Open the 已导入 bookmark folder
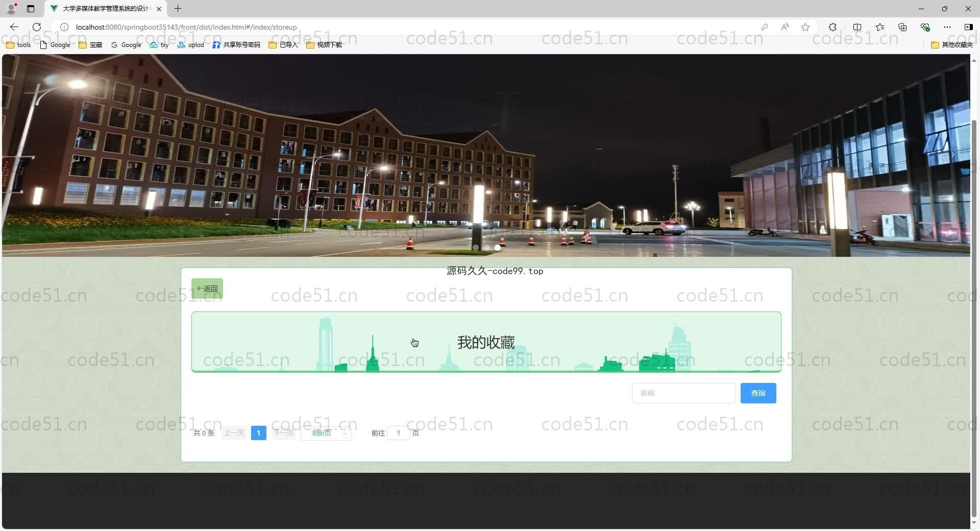The width and height of the screenshot is (980, 531). [x=283, y=45]
